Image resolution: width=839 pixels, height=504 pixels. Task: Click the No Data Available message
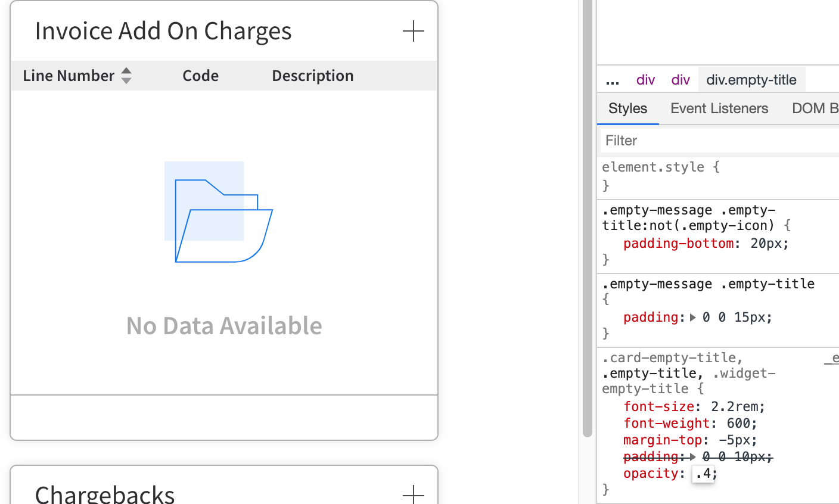[224, 326]
